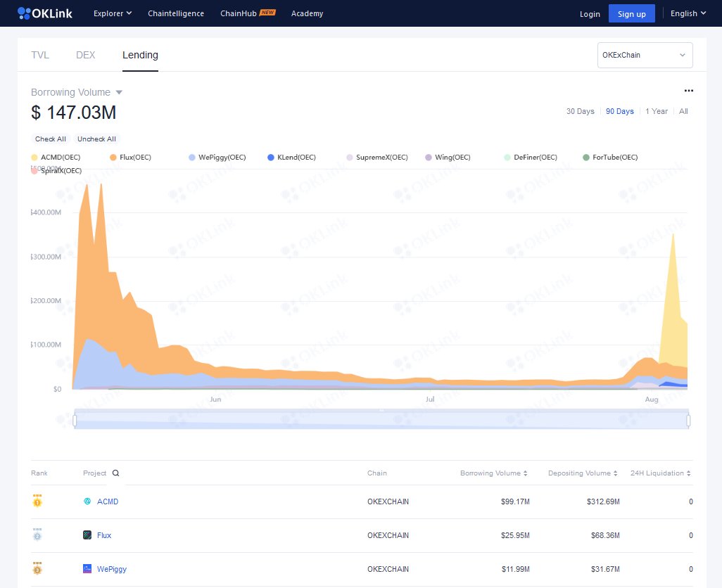Click the bronze rank 3 medal icon
Viewport: 722px width, 588px height.
coord(37,569)
